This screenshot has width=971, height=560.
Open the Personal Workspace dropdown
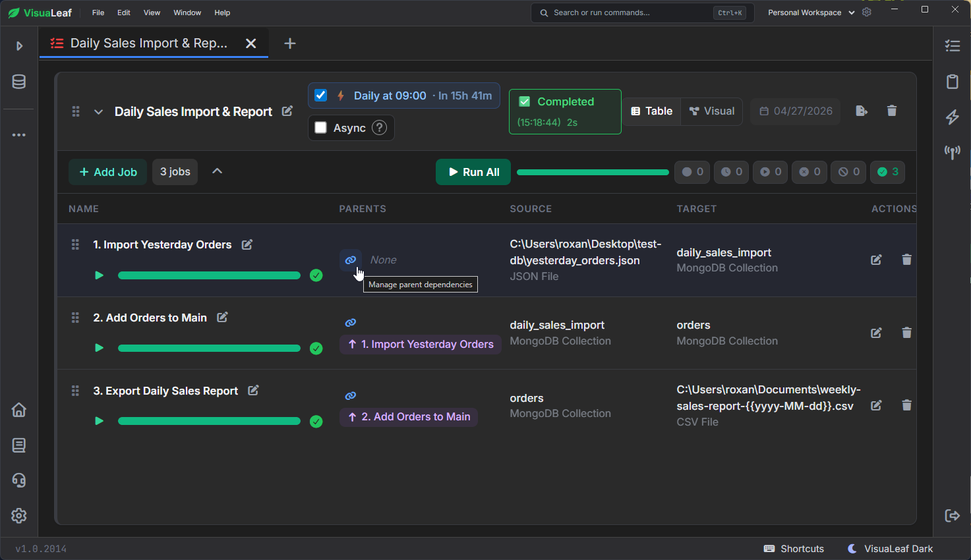pos(811,13)
